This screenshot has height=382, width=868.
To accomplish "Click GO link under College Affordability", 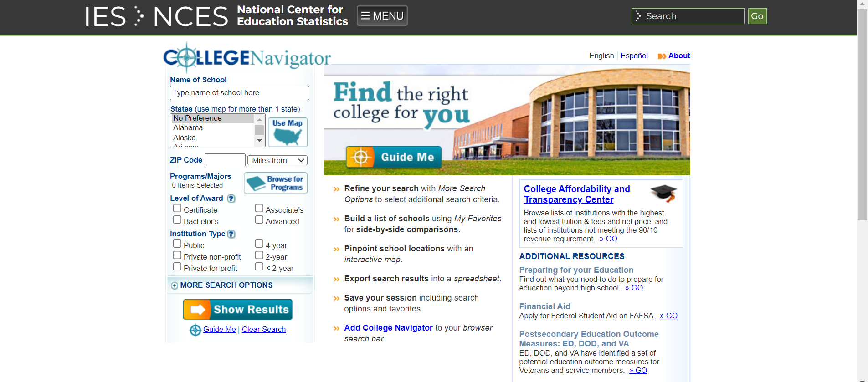I will point(608,239).
